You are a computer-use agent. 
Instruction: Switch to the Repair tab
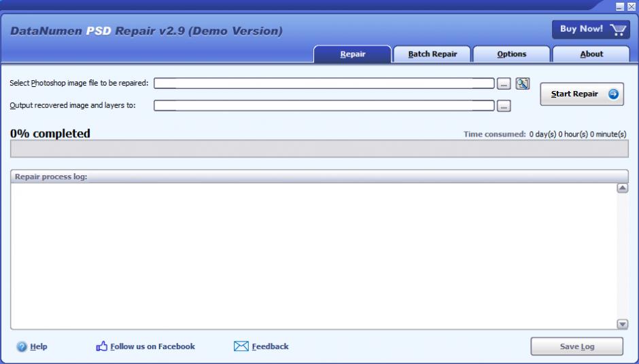(x=353, y=54)
